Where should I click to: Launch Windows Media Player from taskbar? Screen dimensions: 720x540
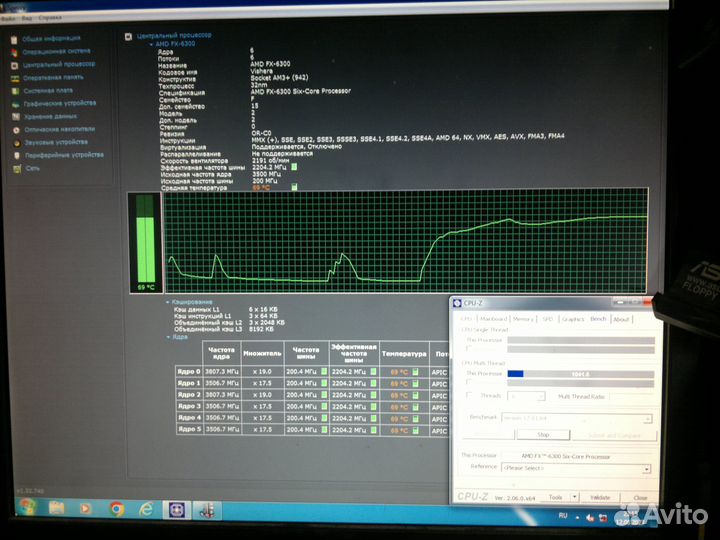pos(85,509)
